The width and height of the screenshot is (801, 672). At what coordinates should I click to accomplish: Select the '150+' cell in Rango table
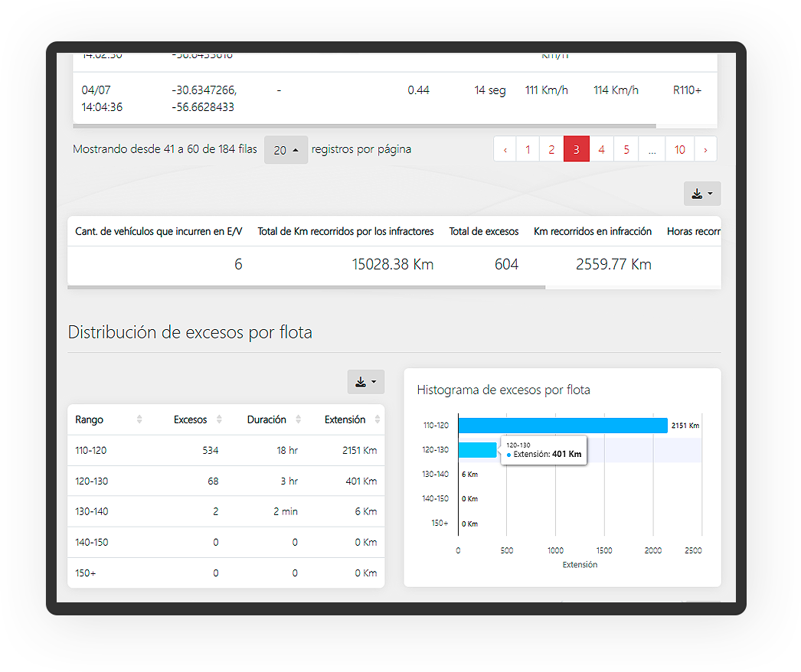point(85,573)
